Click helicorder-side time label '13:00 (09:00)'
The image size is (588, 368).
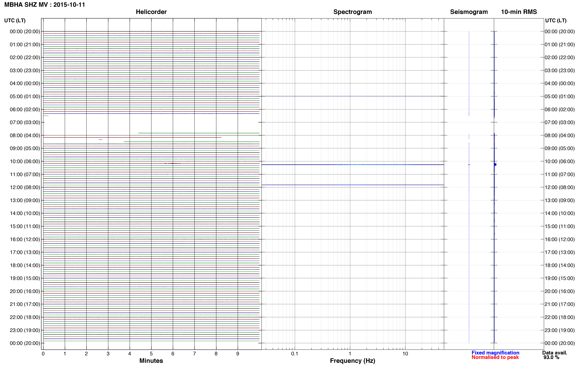tap(25, 200)
